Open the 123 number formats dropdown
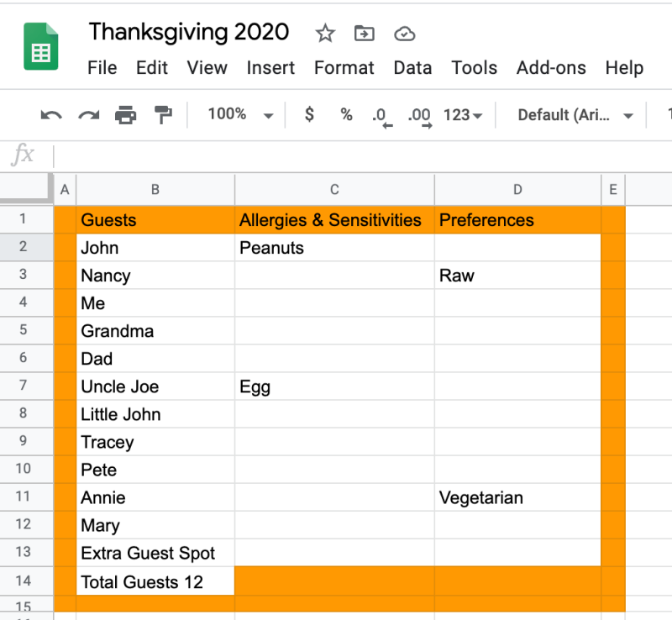672x620 pixels. click(x=463, y=115)
